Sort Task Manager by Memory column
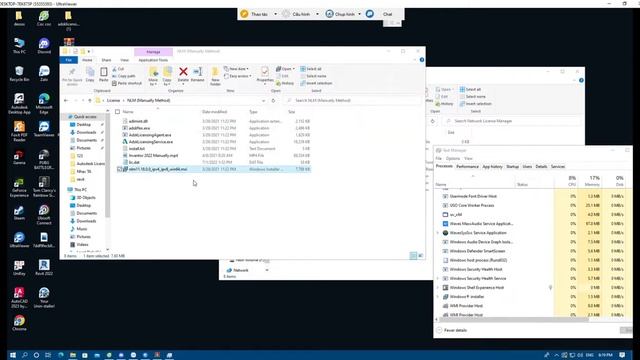 (x=591, y=181)
